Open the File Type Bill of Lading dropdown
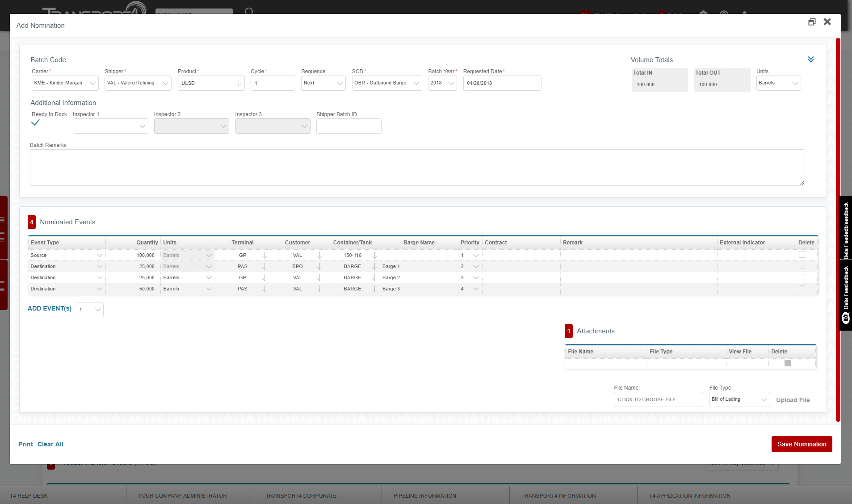Image resolution: width=852 pixels, height=504 pixels. pyautogui.click(x=739, y=399)
